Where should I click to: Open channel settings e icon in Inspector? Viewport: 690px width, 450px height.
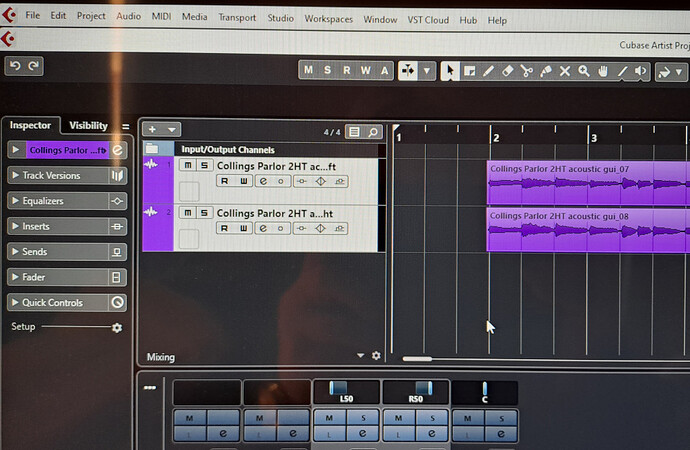(x=118, y=150)
